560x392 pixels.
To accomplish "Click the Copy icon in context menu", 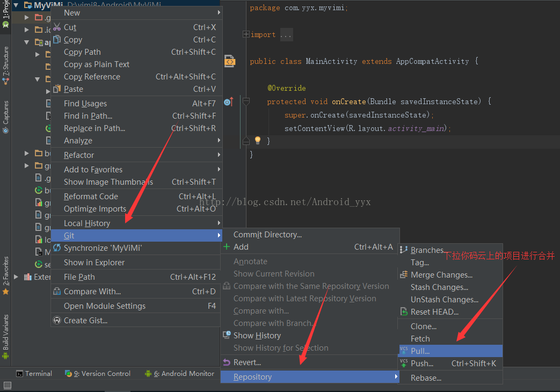I will [x=57, y=39].
